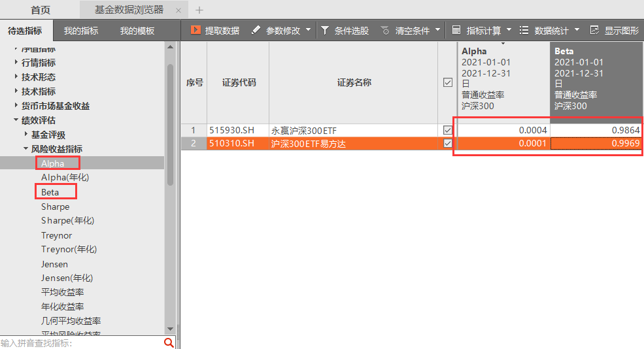Click the tree scrollbar up arrow
Viewport: 644px width, 349px height.
(170, 47)
